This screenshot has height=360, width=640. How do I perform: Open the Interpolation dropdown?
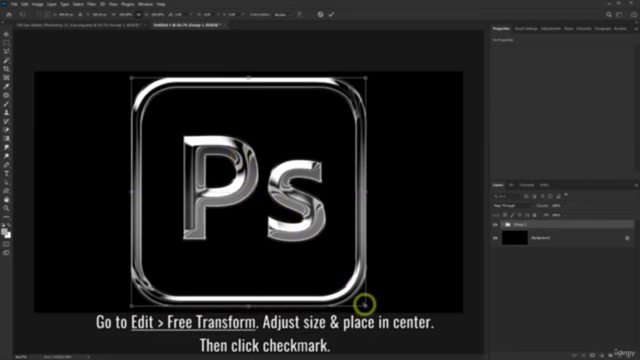click(x=283, y=15)
